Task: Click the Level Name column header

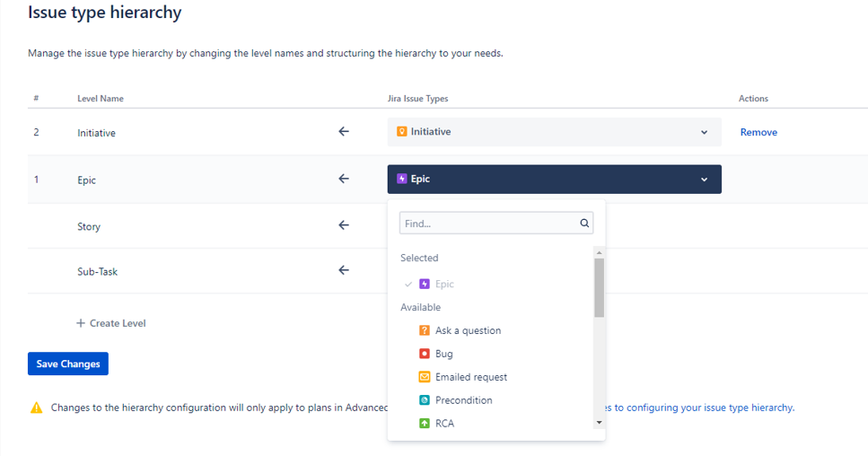Action: tap(101, 99)
